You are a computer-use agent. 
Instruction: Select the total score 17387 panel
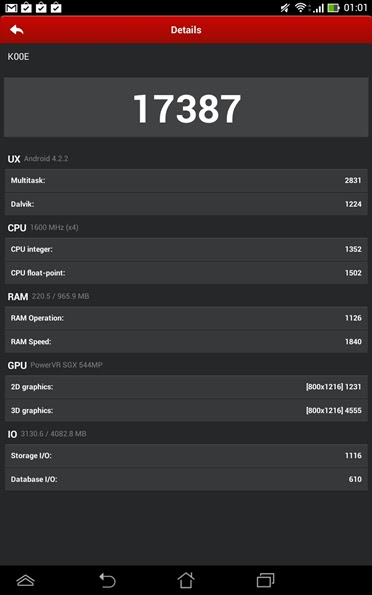186,107
